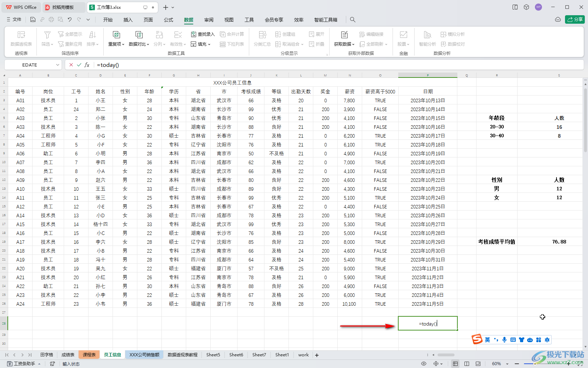Toggle Sogou English/Chinese 英 mode
Screen dimensions: 588x368
[487, 340]
